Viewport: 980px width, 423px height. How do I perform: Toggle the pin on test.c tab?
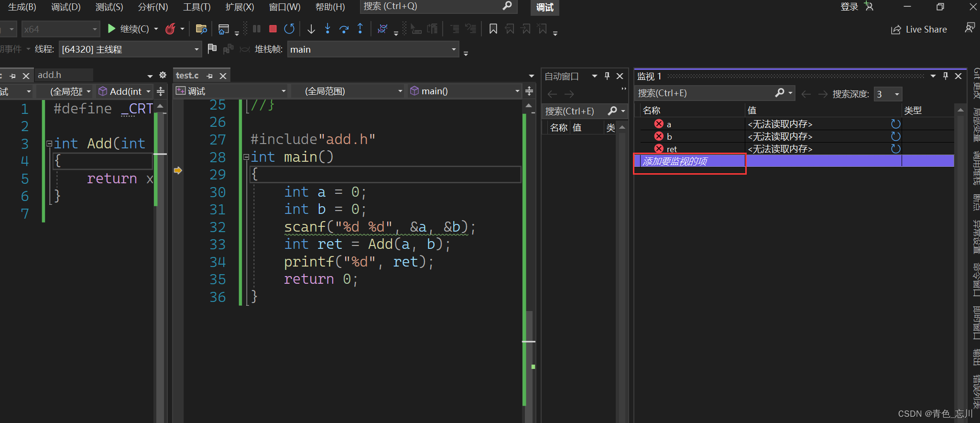tap(209, 76)
